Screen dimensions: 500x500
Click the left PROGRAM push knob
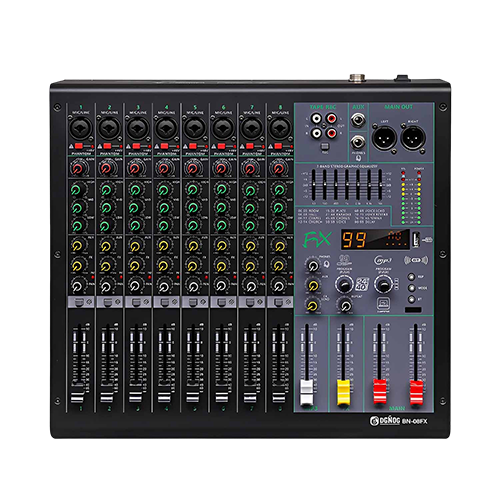click(344, 284)
